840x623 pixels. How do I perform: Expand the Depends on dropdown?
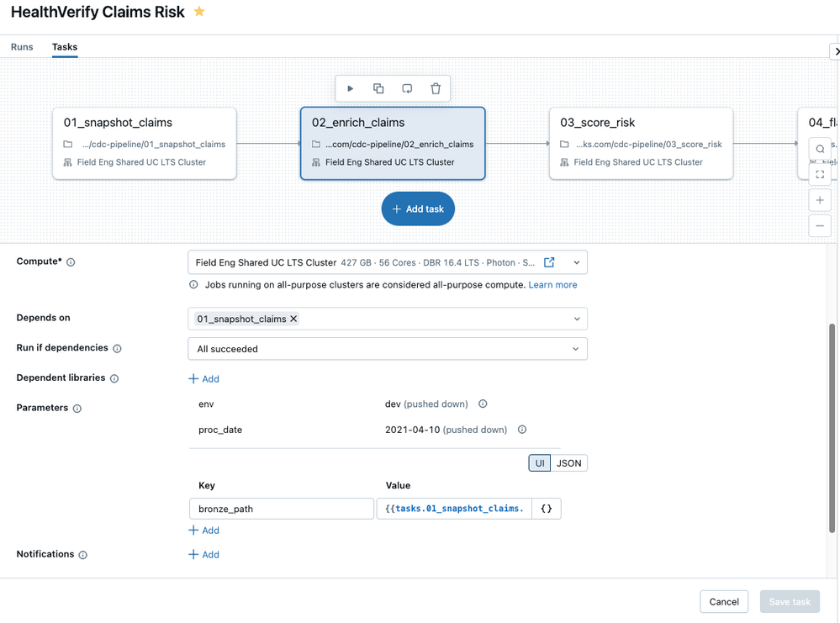(577, 319)
